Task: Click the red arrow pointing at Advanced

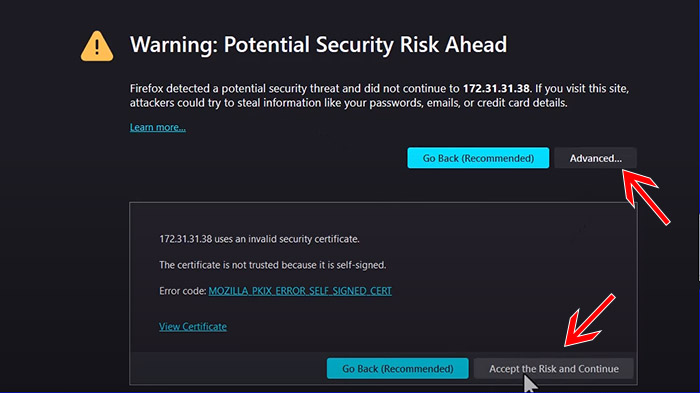Action: (646, 197)
